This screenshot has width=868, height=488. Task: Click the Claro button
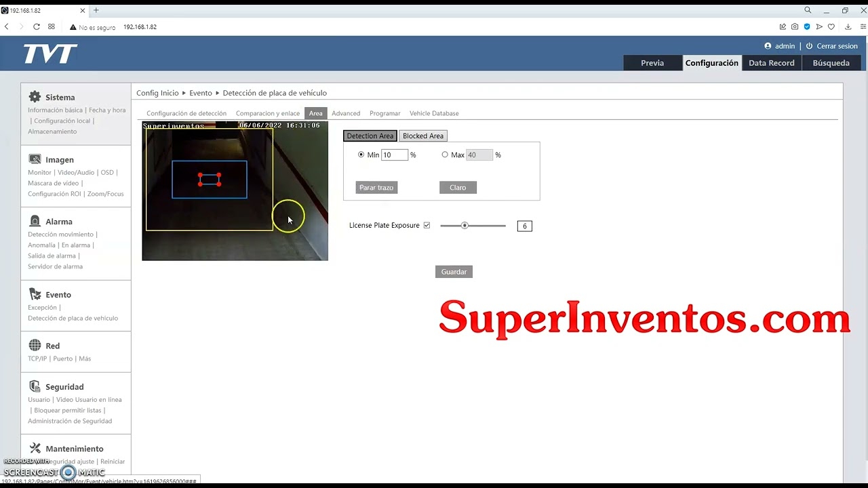[458, 188]
